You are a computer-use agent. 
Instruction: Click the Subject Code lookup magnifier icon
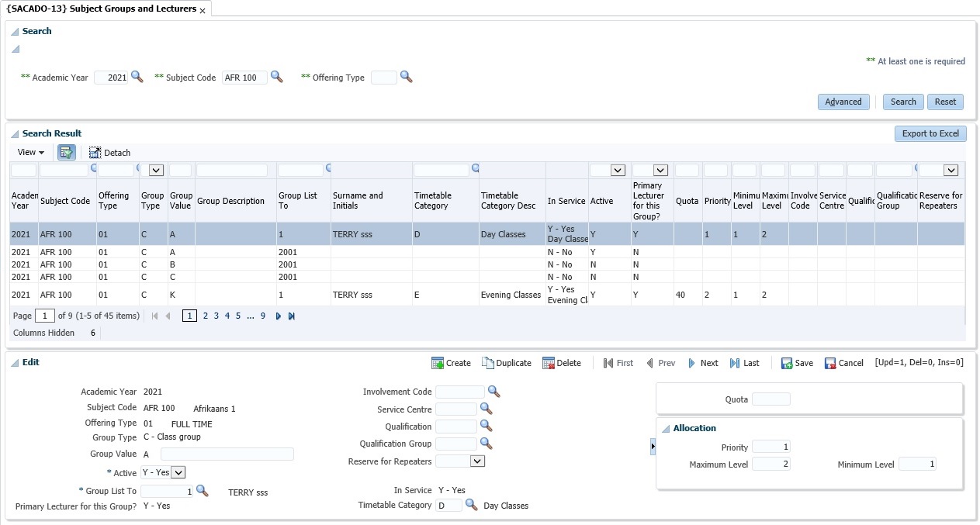276,77
